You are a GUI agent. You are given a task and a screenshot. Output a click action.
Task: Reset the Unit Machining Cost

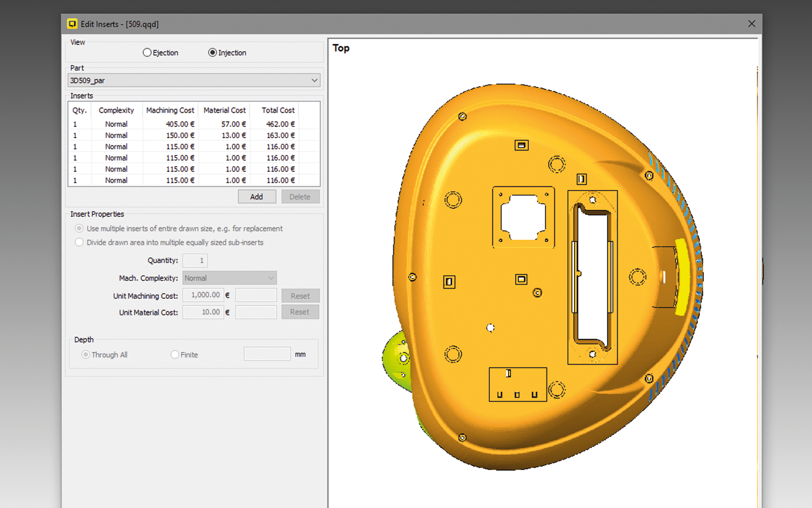point(300,296)
